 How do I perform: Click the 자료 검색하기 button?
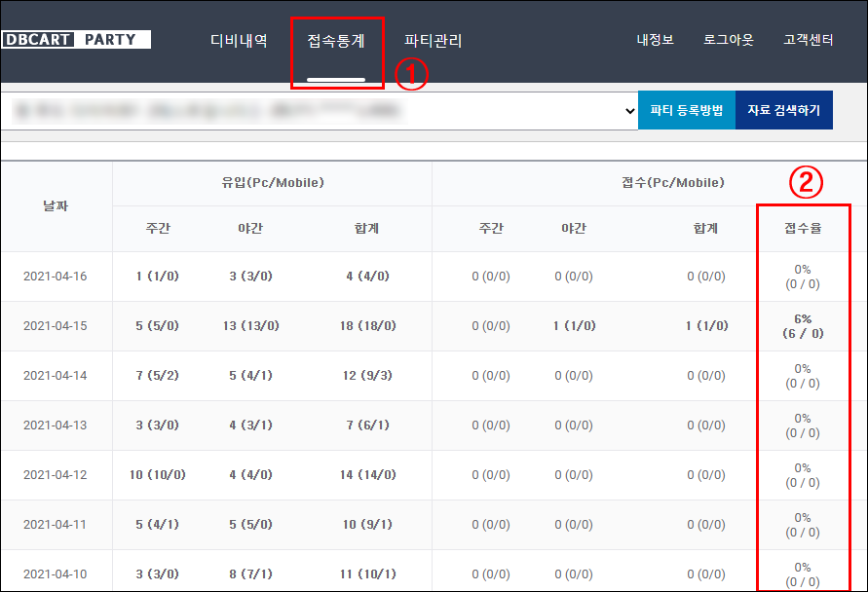coord(783,111)
